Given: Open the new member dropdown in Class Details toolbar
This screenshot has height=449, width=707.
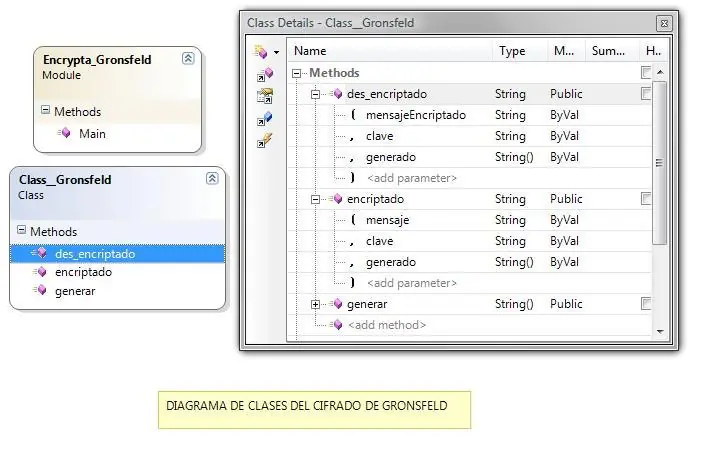Looking at the screenshot, I should 276,52.
